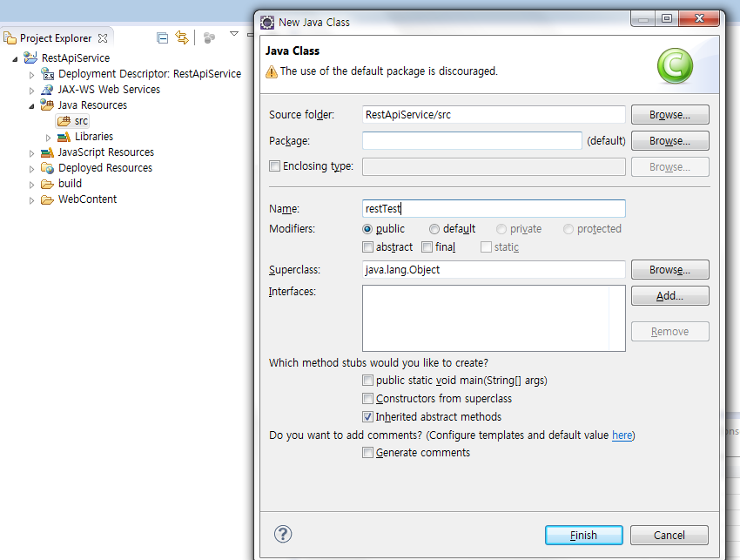The image size is (740, 560).
Task: Select the build folder in Project Explorer
Action: pos(70,184)
